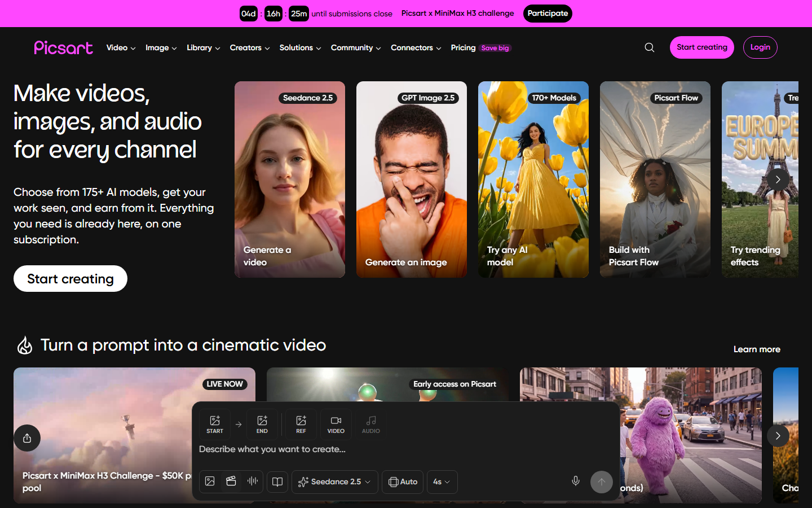
Task: Submit prompt with the up-arrow button
Action: click(602, 482)
